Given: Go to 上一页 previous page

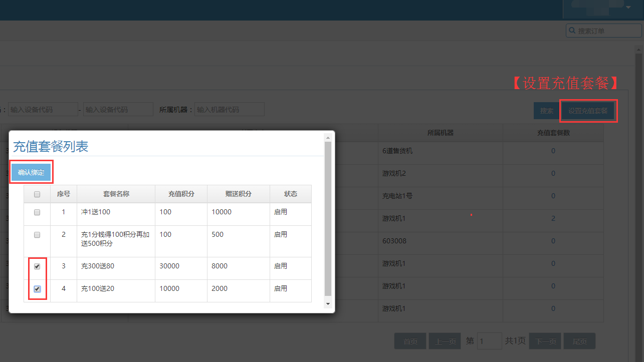Looking at the screenshot, I should point(445,341).
